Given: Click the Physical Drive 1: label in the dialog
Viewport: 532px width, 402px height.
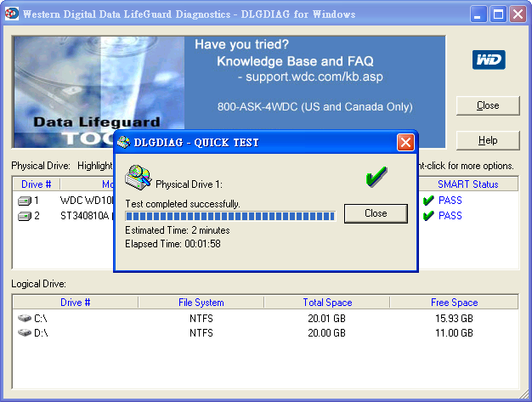Looking at the screenshot, I should tap(189, 184).
